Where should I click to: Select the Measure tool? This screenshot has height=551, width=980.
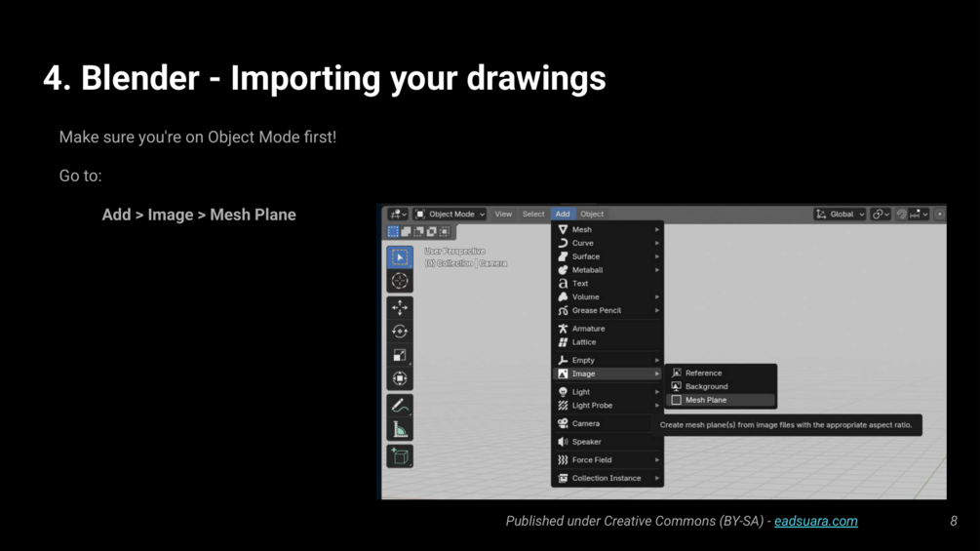tap(400, 429)
